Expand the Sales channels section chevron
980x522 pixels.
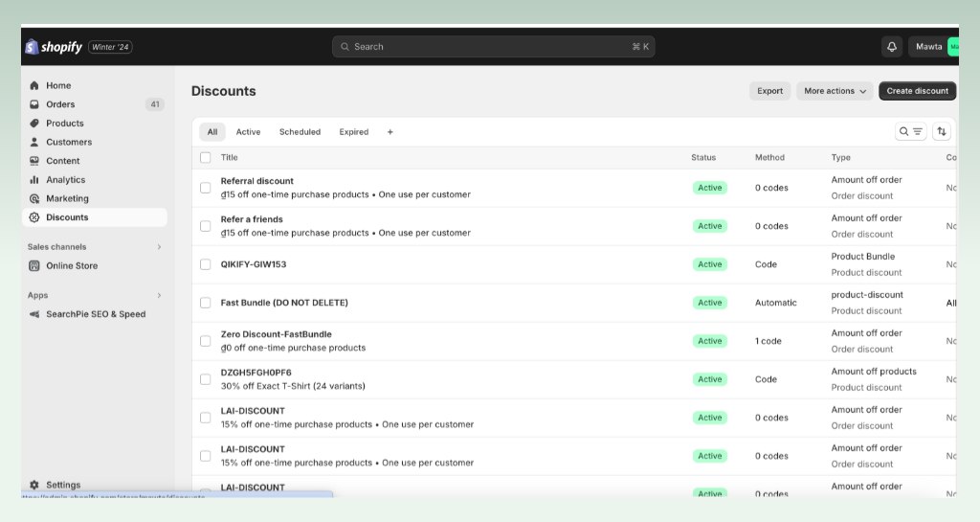(x=160, y=247)
